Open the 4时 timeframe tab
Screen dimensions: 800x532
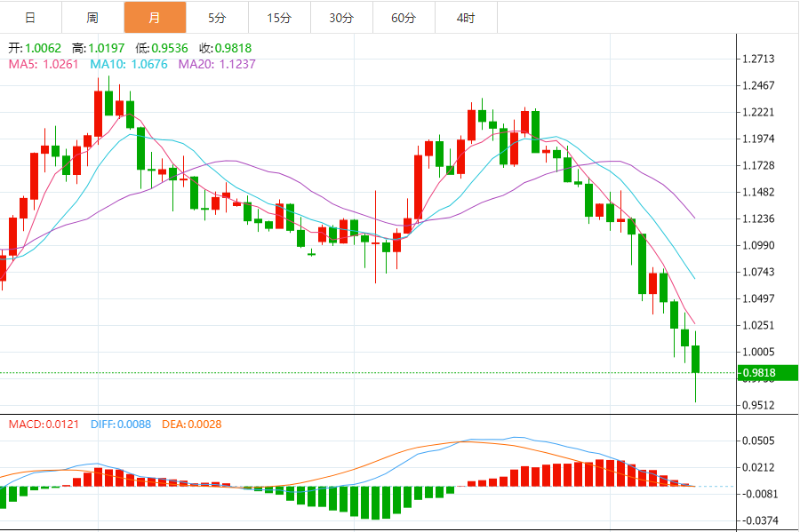(x=467, y=18)
